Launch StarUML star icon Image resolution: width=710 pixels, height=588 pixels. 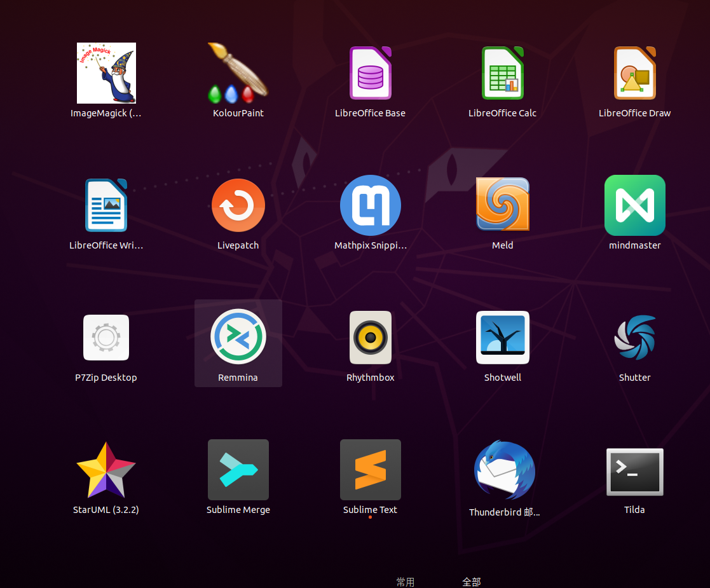coord(106,470)
